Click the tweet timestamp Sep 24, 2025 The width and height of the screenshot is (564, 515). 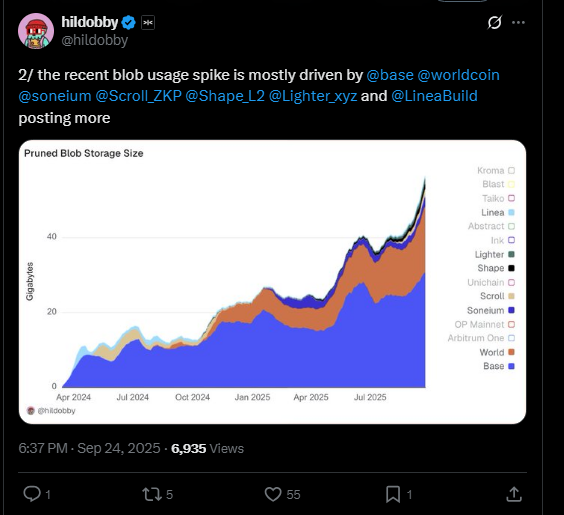point(119,448)
